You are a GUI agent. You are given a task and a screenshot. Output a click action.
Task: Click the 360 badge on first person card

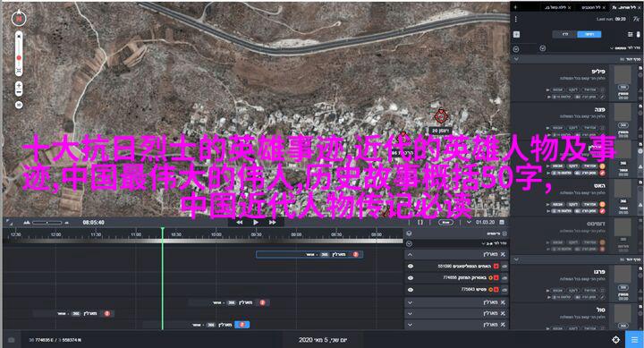(623, 87)
